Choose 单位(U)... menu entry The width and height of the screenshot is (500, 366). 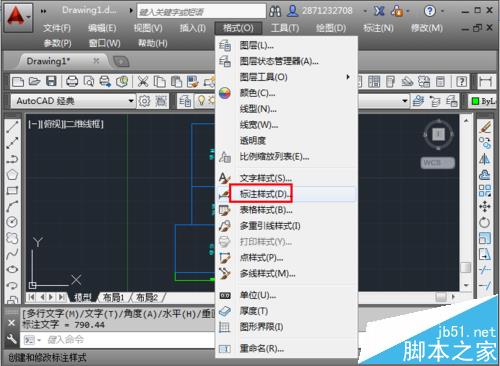click(x=287, y=295)
